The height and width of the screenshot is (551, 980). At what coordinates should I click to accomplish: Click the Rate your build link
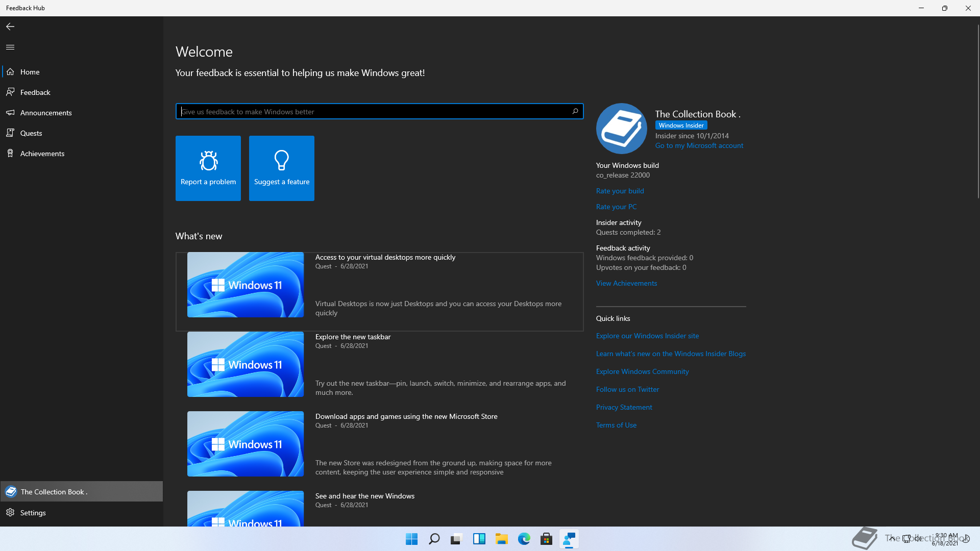(620, 191)
